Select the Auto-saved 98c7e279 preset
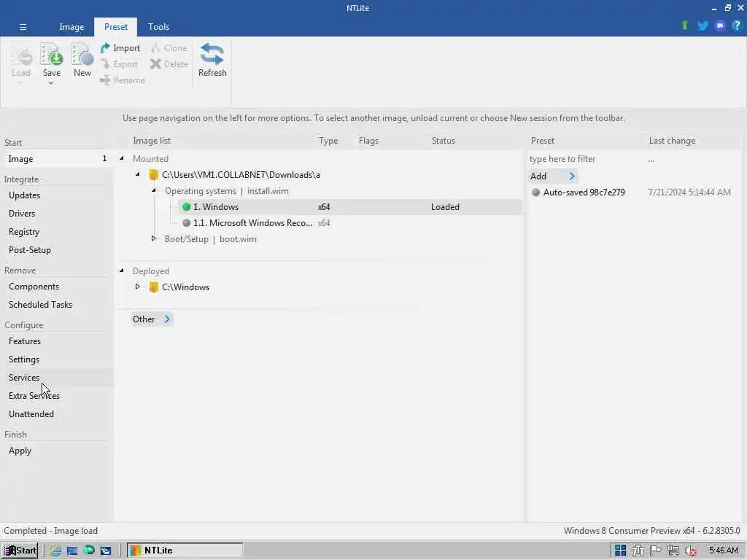This screenshot has height=560, width=747. (584, 192)
